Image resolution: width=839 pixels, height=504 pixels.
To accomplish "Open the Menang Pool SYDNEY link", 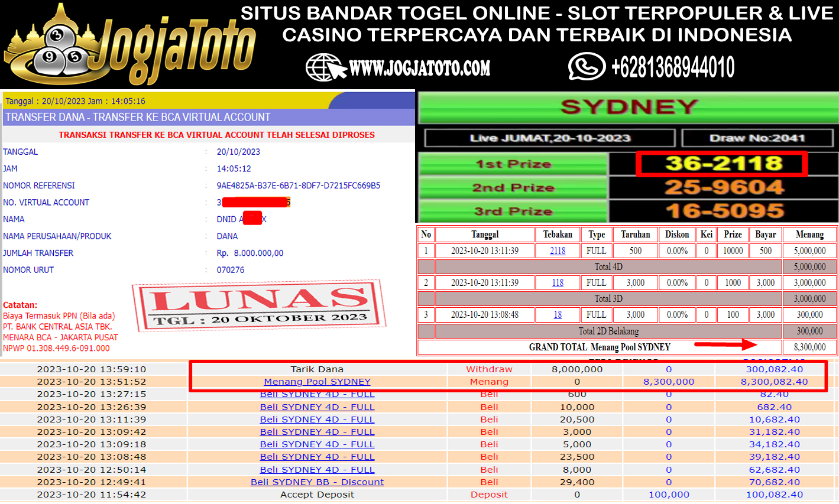I will click(x=318, y=382).
